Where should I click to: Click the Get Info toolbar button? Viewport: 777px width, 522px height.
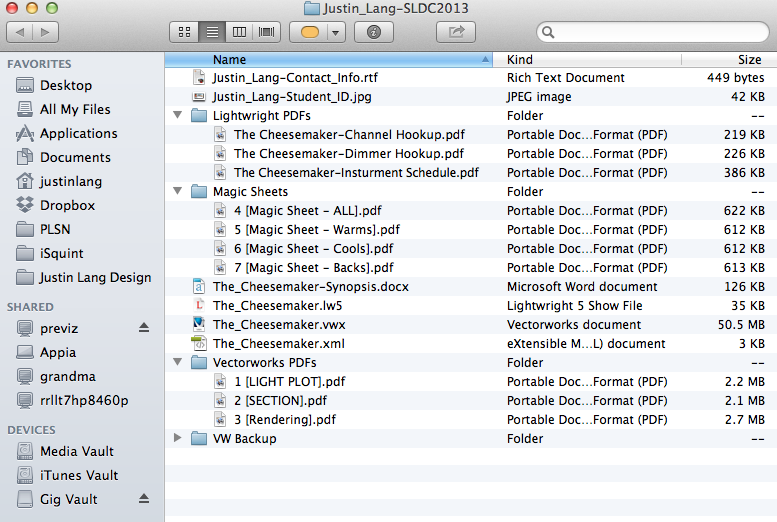pyautogui.click(x=374, y=32)
